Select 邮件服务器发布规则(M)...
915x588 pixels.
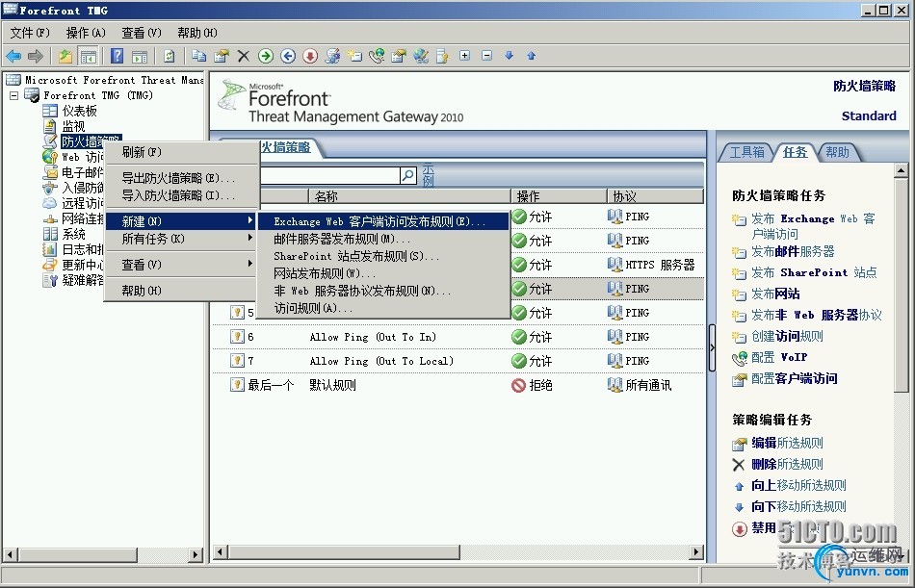pyautogui.click(x=382, y=239)
